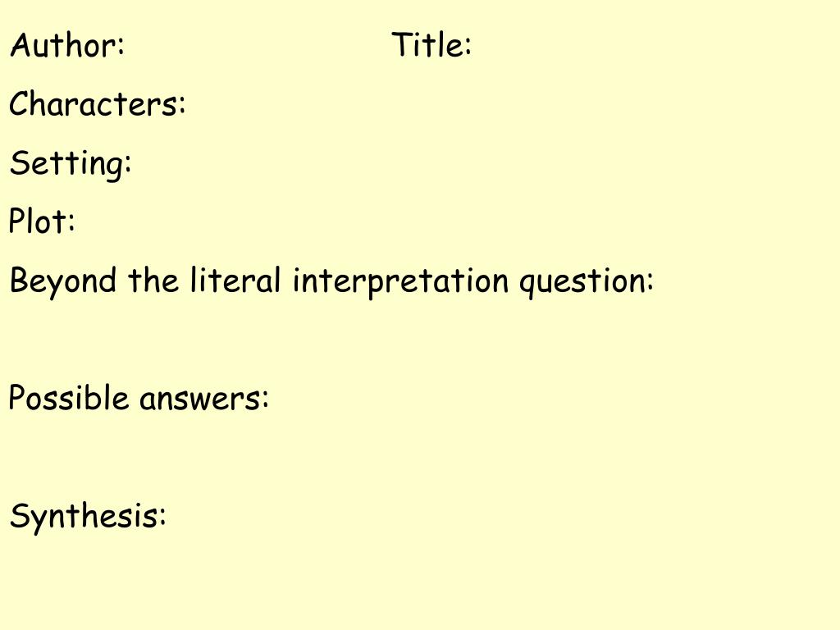This screenshot has width=840, height=630.
Task: Click the word Beyond
Action: [x=63, y=281]
